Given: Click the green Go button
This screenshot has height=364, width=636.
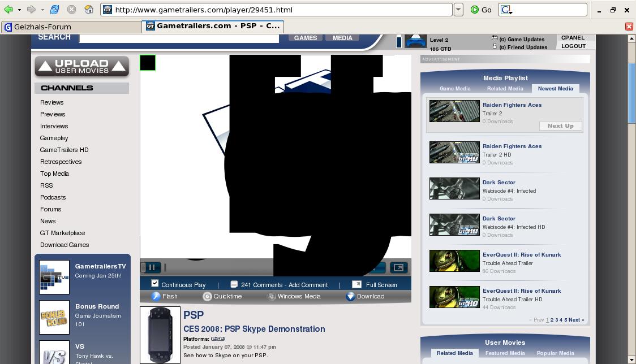Looking at the screenshot, I should (x=480, y=10).
